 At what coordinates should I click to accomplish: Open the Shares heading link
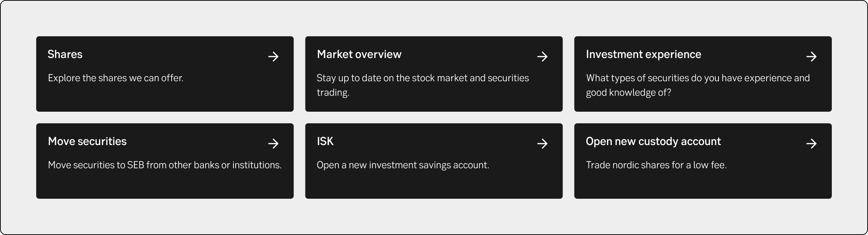[x=65, y=54]
